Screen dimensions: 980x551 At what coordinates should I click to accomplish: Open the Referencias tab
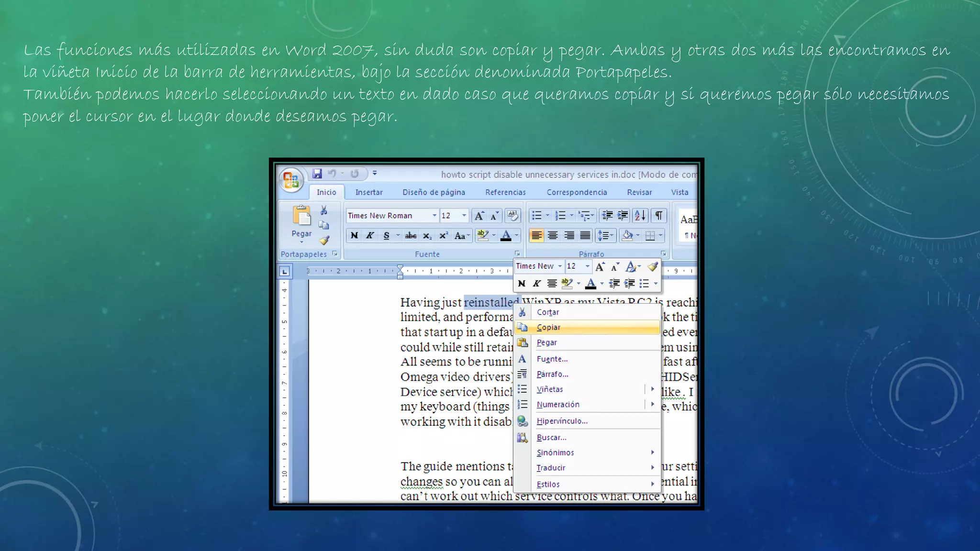505,192
